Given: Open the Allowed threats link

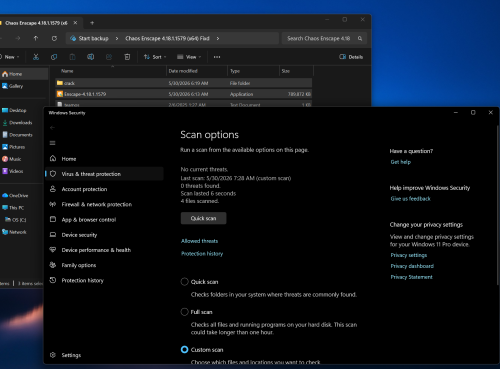Looking at the screenshot, I should [x=199, y=241].
